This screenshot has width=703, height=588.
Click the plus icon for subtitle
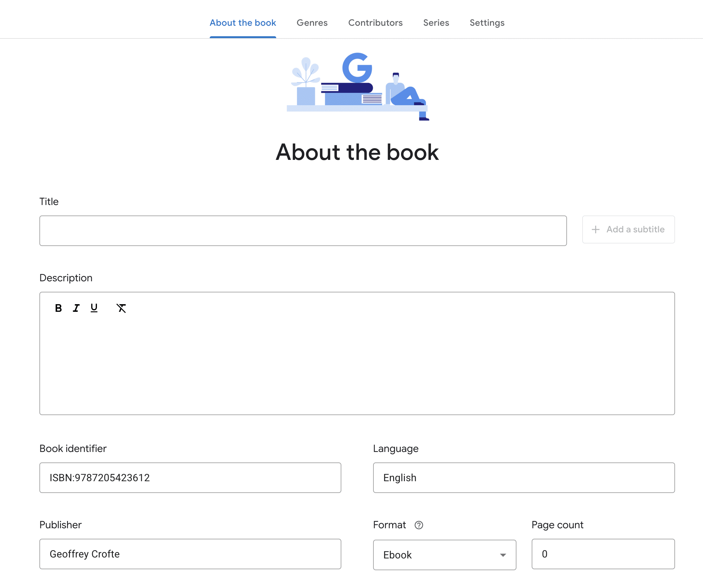coord(596,229)
